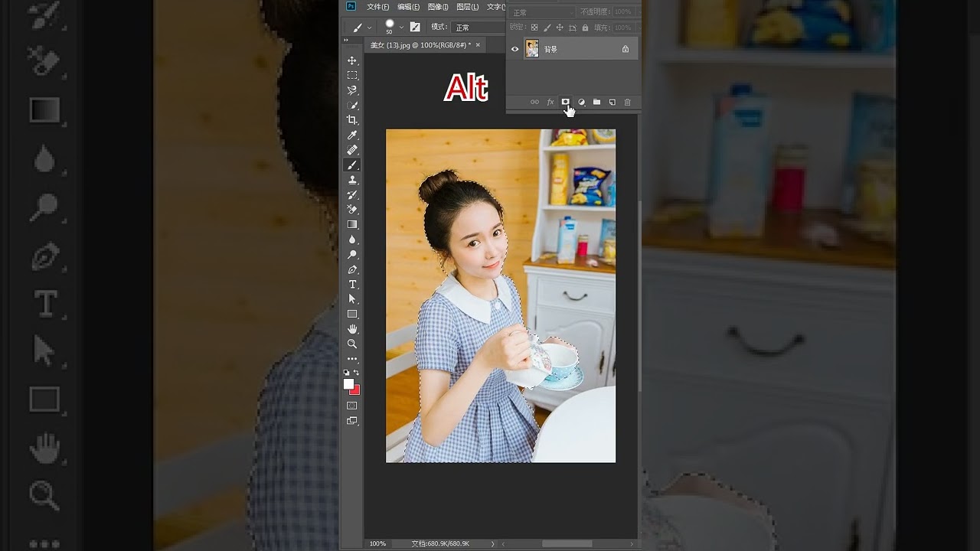
Task: Create a new layer
Action: (612, 102)
